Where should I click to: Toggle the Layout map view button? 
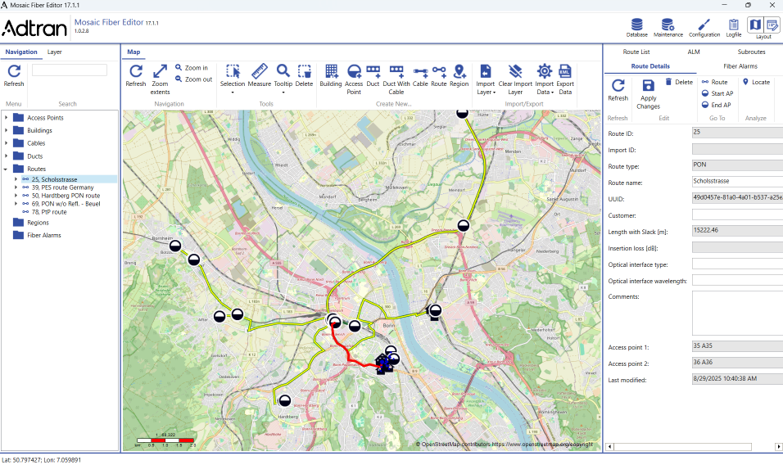(755, 24)
